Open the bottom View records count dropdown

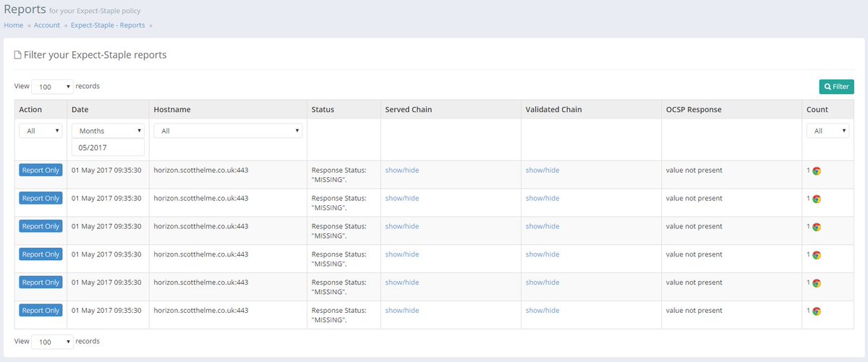tap(53, 342)
